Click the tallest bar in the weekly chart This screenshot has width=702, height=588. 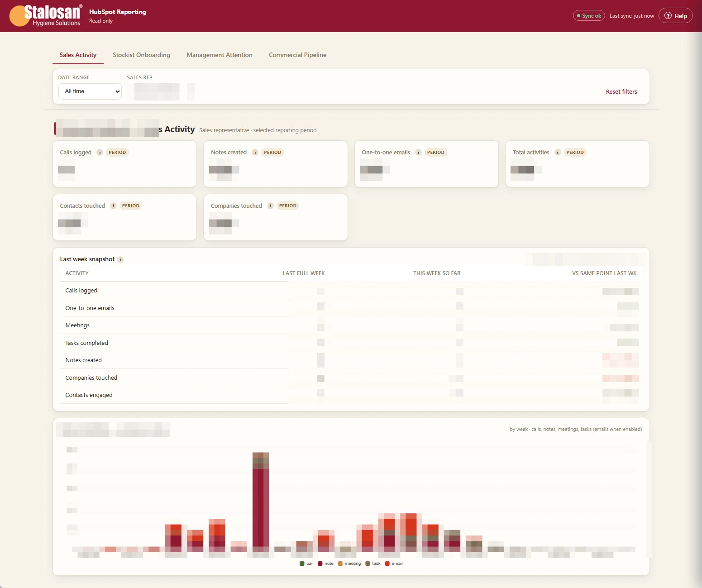tap(261, 502)
